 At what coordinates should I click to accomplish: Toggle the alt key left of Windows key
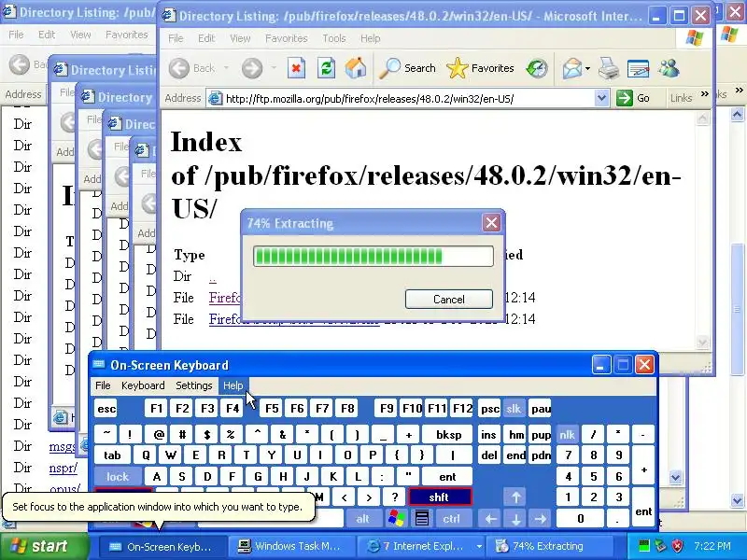[362, 518]
